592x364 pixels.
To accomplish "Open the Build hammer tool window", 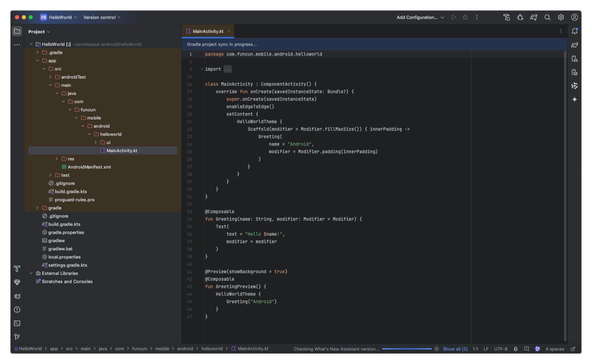I will pos(17,269).
